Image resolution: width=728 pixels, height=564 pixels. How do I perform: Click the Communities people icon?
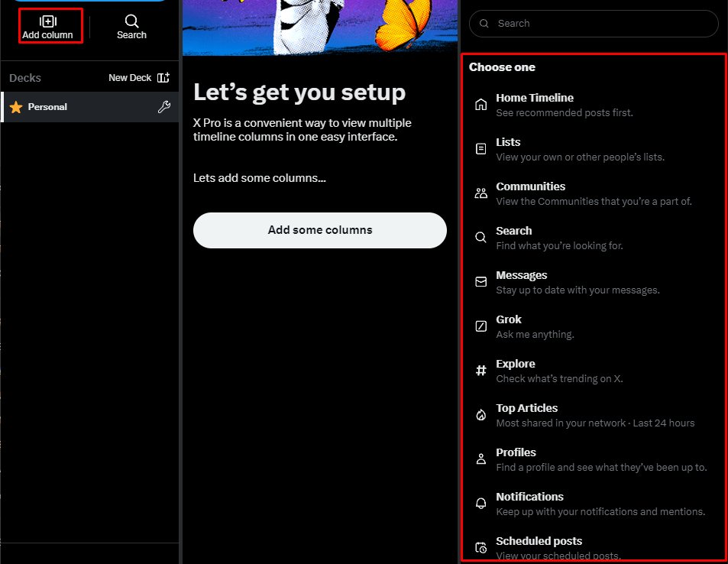coord(481,193)
